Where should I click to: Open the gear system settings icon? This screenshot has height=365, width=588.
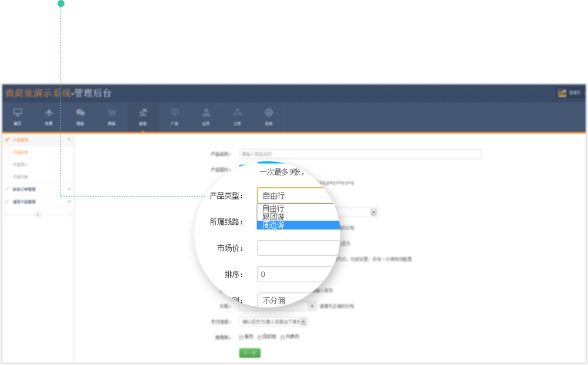coord(269,113)
